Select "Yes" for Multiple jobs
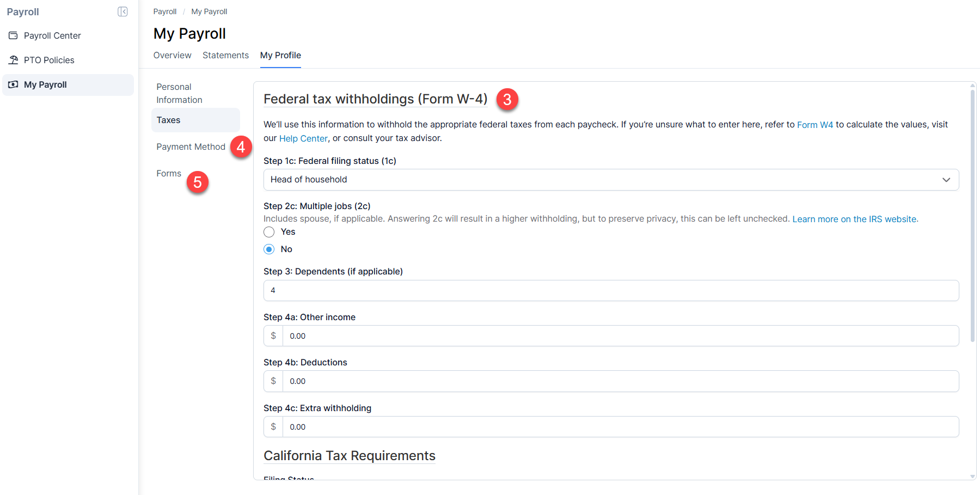Image resolution: width=980 pixels, height=495 pixels. click(x=268, y=231)
